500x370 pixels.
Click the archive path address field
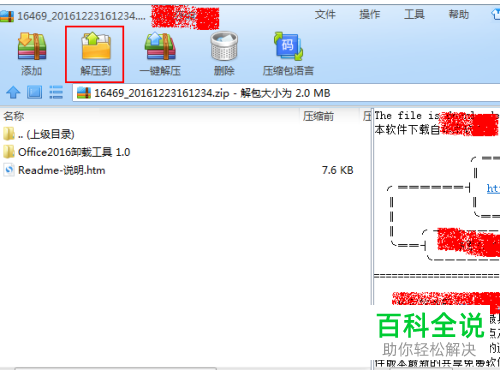(286, 93)
